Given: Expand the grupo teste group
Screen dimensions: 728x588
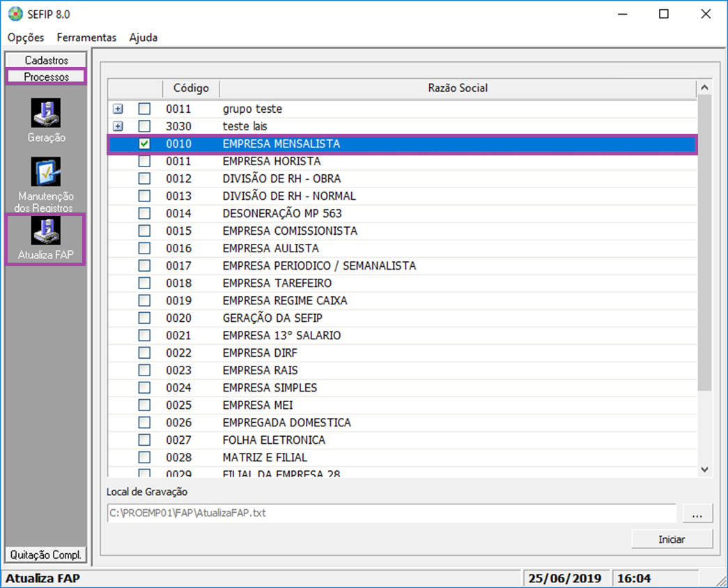Looking at the screenshot, I should [x=118, y=109].
